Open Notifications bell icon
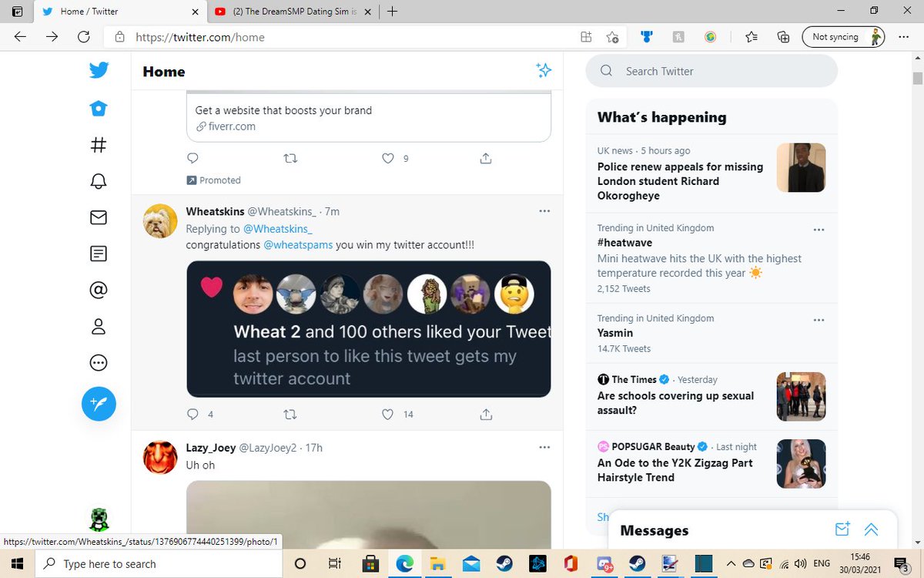 coord(99,181)
